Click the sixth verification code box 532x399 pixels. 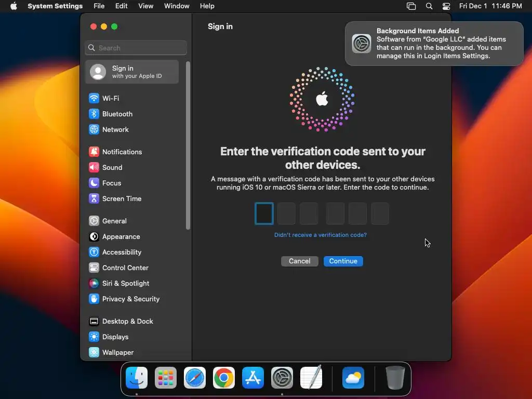[380, 214]
